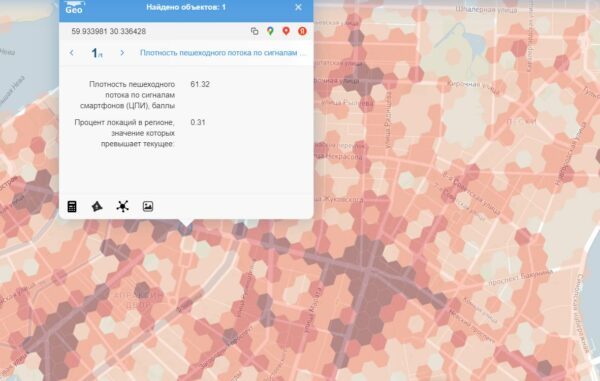
Task: Open location in Yandex Maps
Action: [x=302, y=31]
